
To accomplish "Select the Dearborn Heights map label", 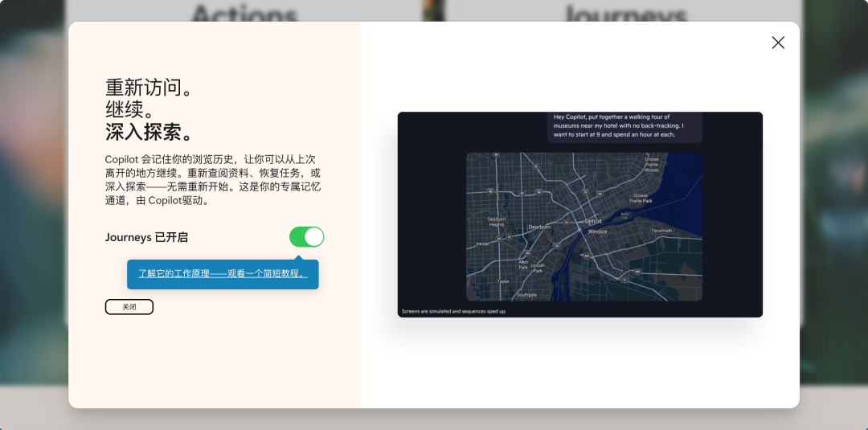I will click(497, 221).
